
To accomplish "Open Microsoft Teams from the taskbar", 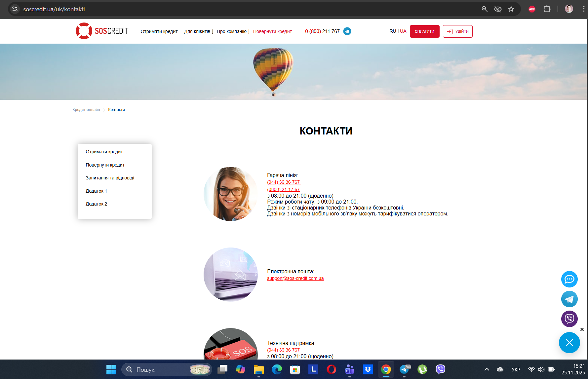I will 350,369.
